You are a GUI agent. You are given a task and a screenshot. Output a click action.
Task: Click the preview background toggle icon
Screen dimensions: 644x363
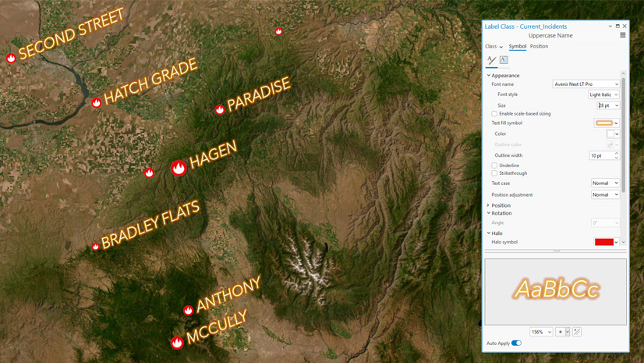pyautogui.click(x=577, y=332)
